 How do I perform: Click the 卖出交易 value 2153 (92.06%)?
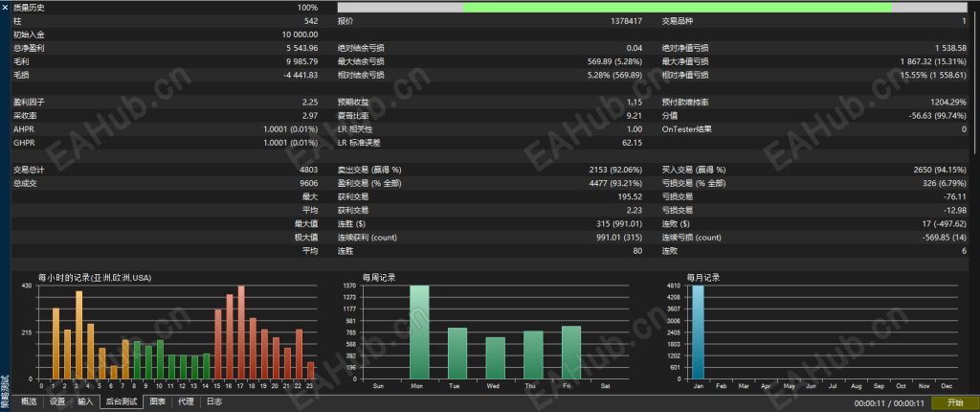(x=615, y=170)
